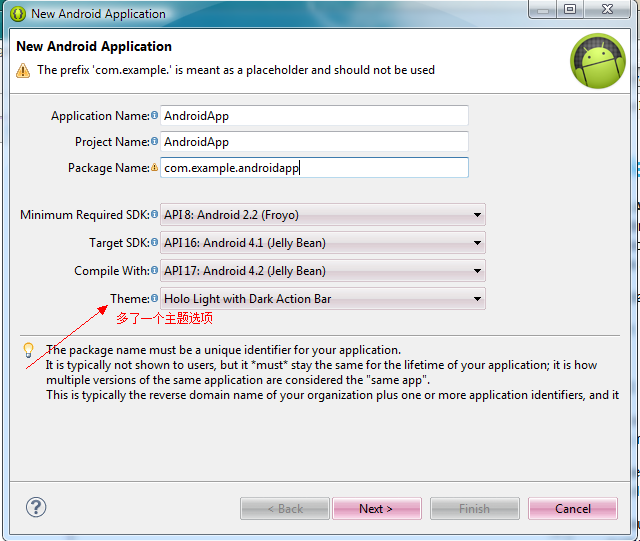Click info icon beside Project Name label

coord(154,141)
